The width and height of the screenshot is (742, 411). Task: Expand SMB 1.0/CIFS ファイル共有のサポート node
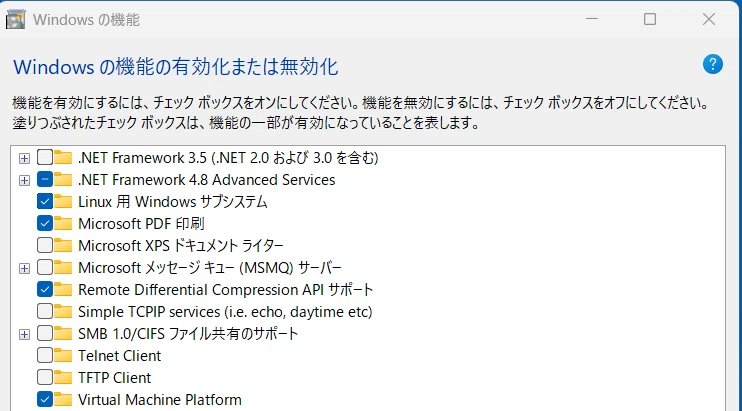coord(24,334)
